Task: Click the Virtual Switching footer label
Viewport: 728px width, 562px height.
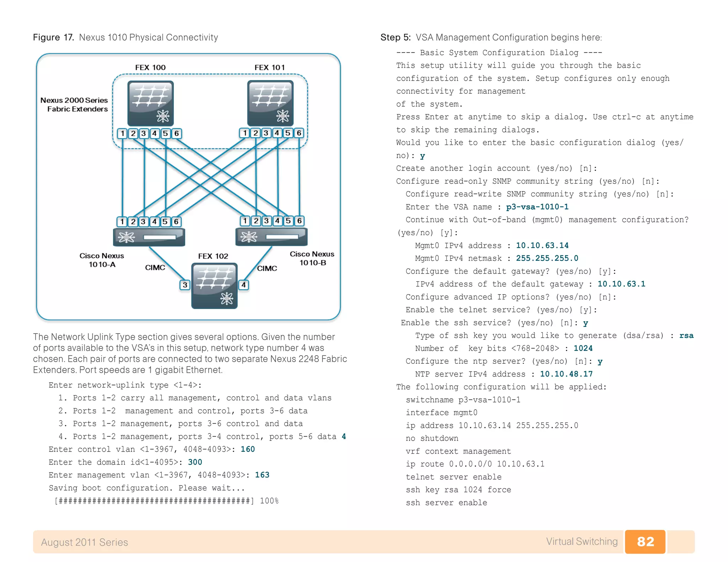Action: tap(582, 541)
